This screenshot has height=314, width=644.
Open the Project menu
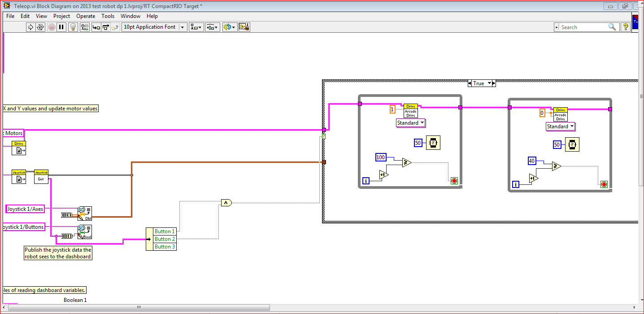(61, 16)
